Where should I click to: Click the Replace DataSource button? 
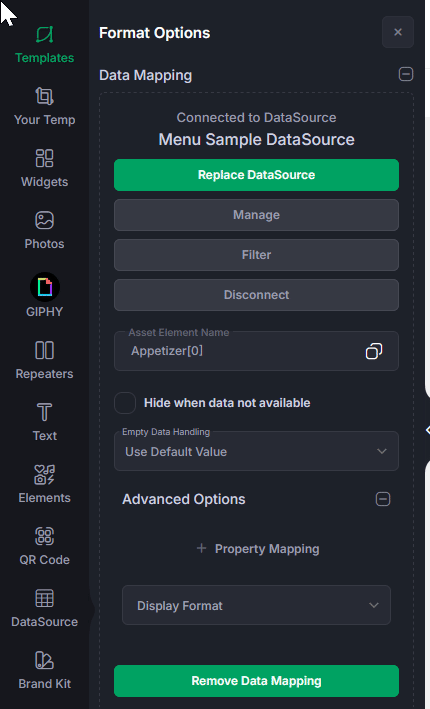[256, 175]
